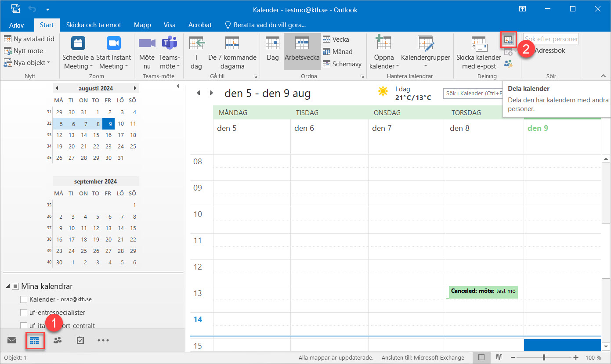Create new appointment with Ny avtalad tid

coord(29,39)
